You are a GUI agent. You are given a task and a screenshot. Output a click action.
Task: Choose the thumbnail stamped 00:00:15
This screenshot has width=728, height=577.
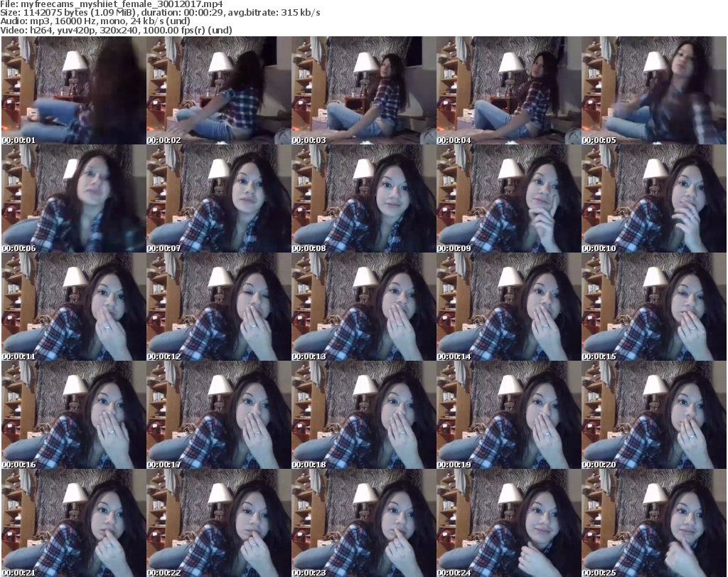click(x=654, y=307)
